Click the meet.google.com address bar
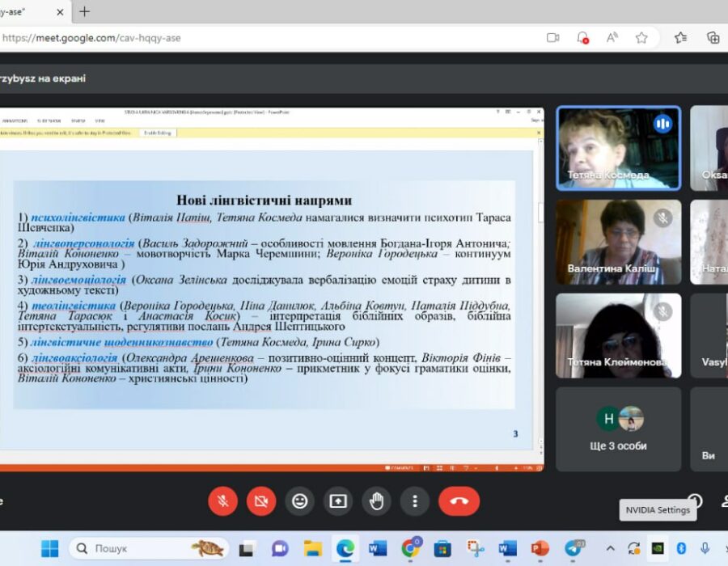Viewport: 728px width, 566px height. point(243,37)
